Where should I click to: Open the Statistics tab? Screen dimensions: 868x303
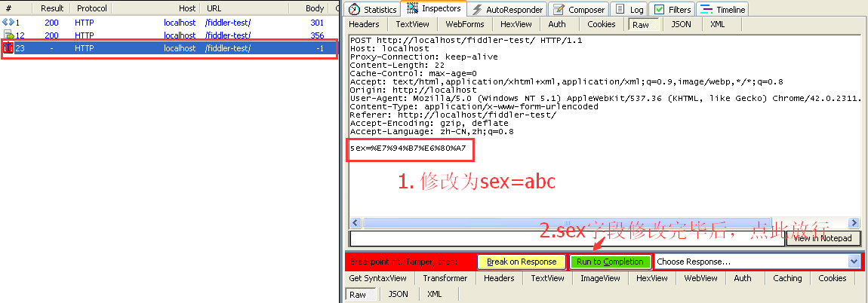point(373,9)
